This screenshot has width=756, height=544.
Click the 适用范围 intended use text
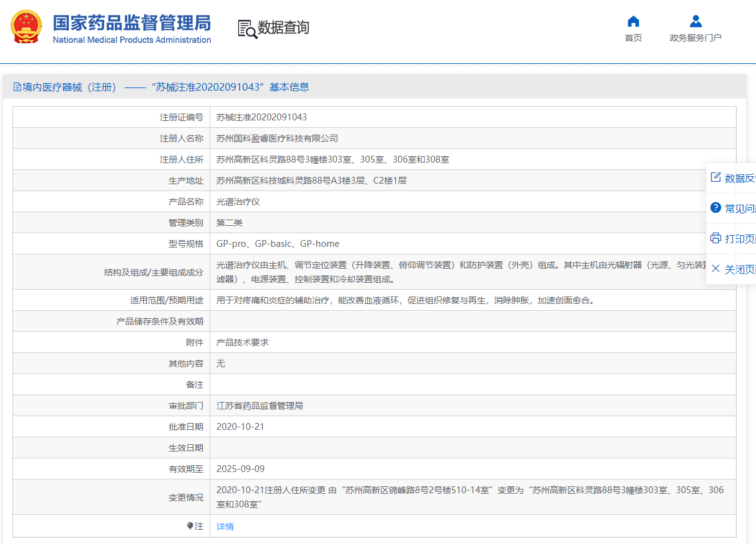click(x=406, y=300)
